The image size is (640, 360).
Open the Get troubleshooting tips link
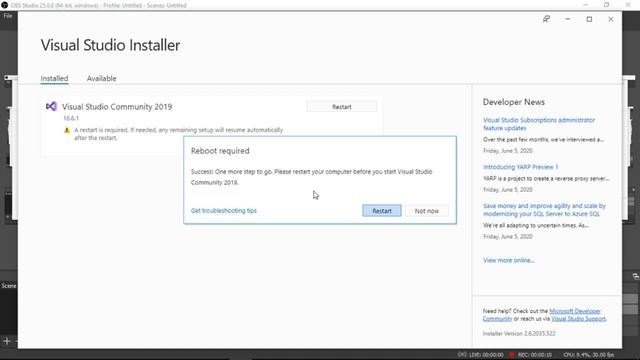[224, 211]
